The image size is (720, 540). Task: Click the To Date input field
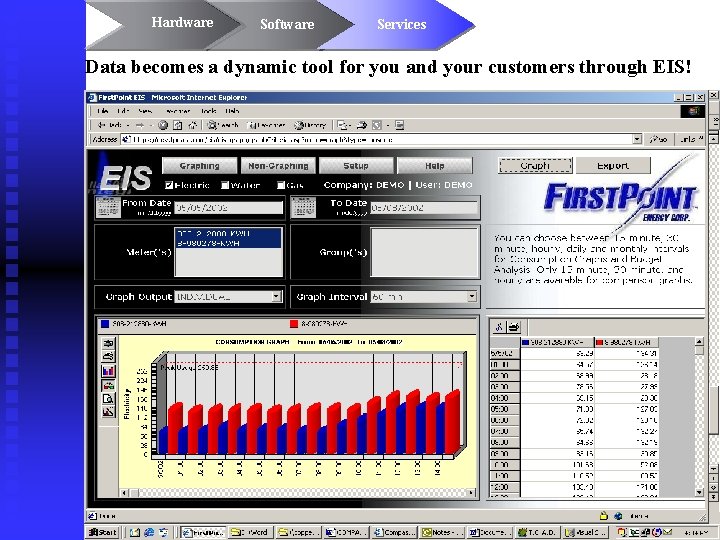[424, 208]
